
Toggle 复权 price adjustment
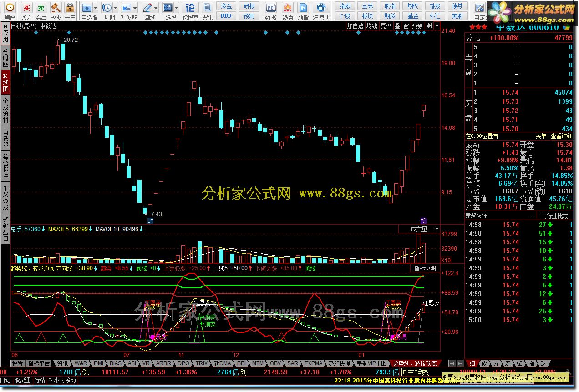(x=386, y=26)
